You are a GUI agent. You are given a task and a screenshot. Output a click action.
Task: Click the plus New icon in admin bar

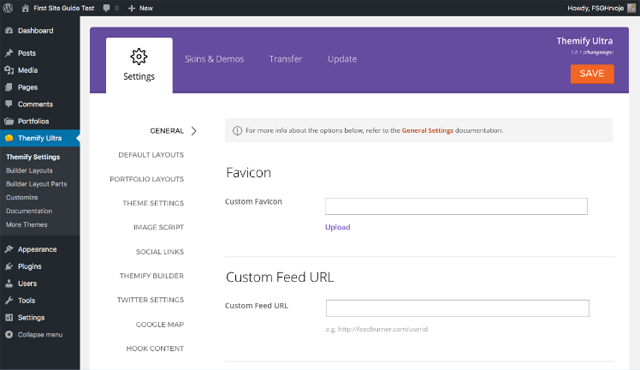[131, 8]
